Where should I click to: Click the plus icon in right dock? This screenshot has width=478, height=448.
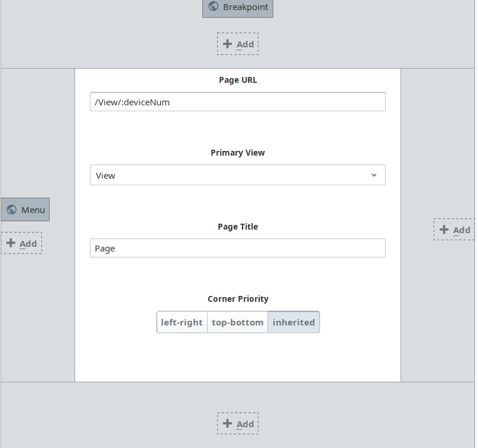[444, 230]
